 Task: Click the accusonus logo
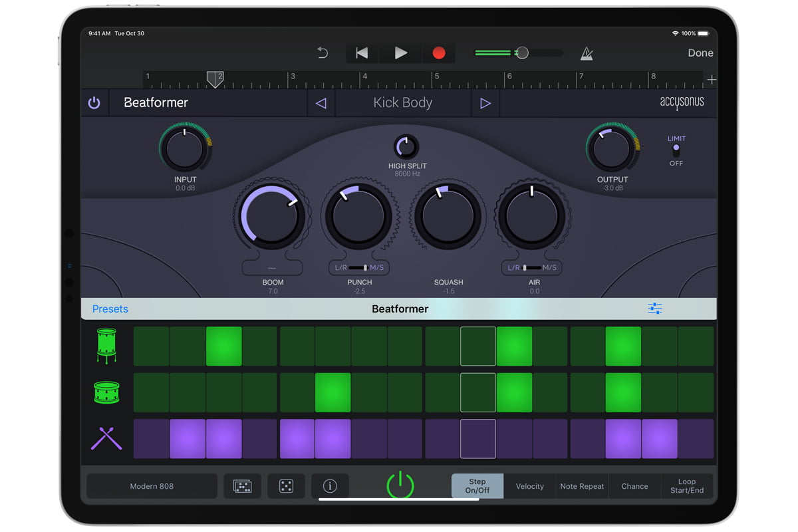pyautogui.click(x=682, y=102)
